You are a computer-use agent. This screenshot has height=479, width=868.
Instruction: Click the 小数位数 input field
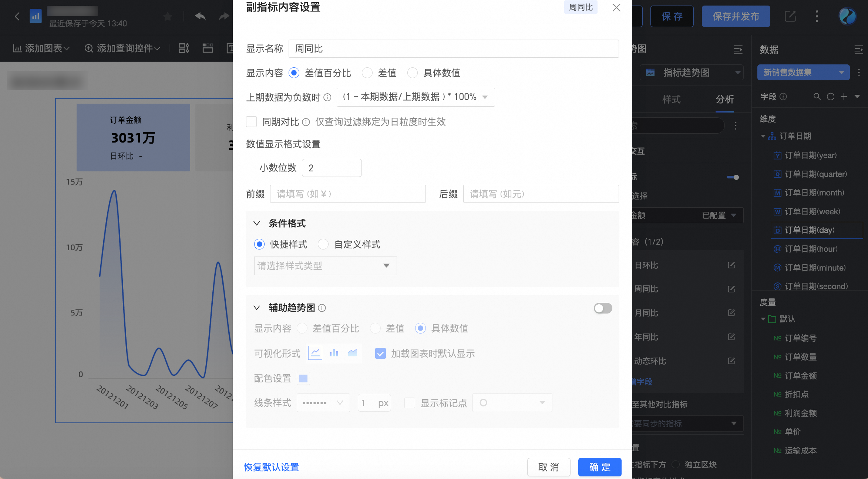tap(332, 168)
